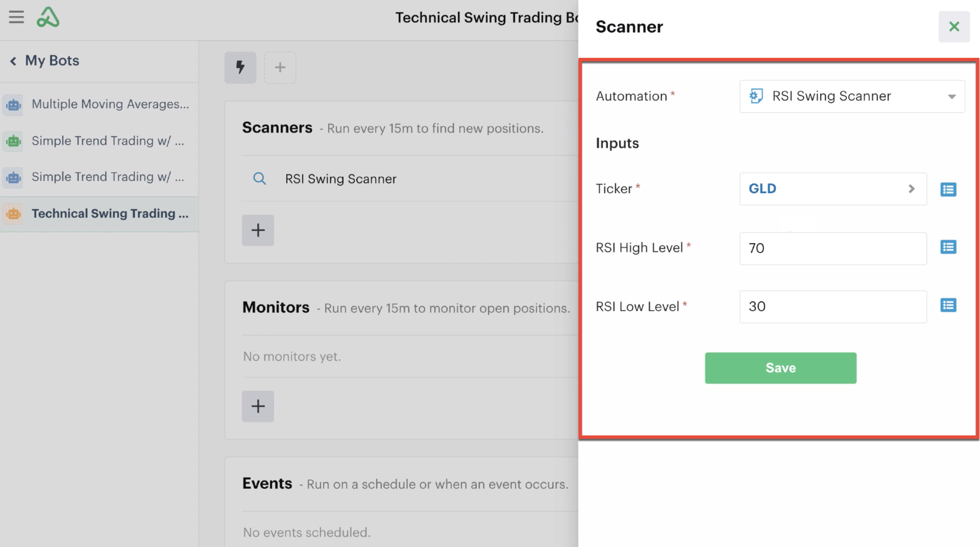Click the Events section heading
Viewport: 980px width, 547px height.
pyautogui.click(x=267, y=483)
